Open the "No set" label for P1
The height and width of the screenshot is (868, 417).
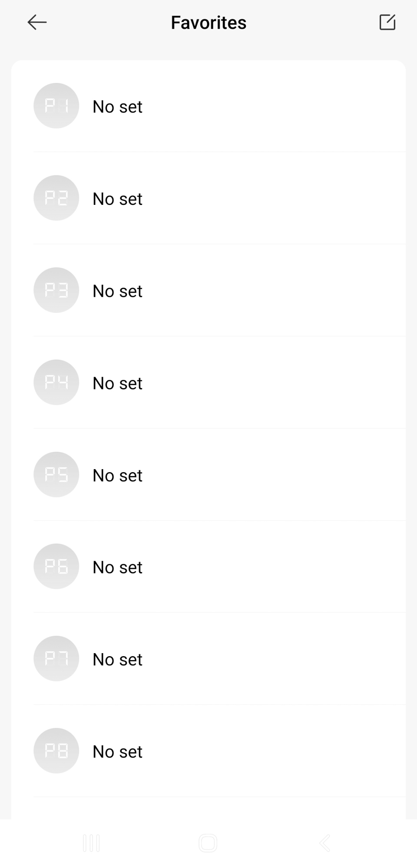pos(117,107)
